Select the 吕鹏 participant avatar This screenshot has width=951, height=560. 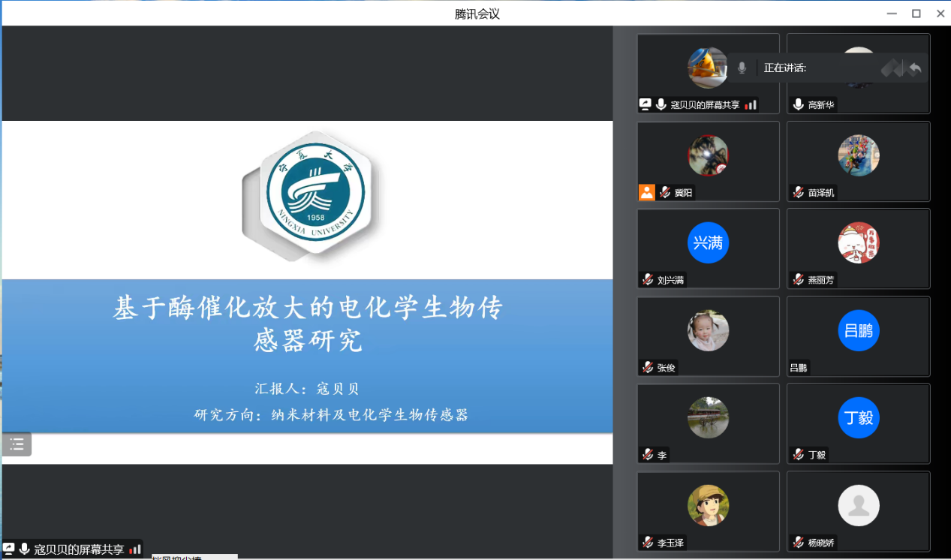pyautogui.click(x=858, y=330)
